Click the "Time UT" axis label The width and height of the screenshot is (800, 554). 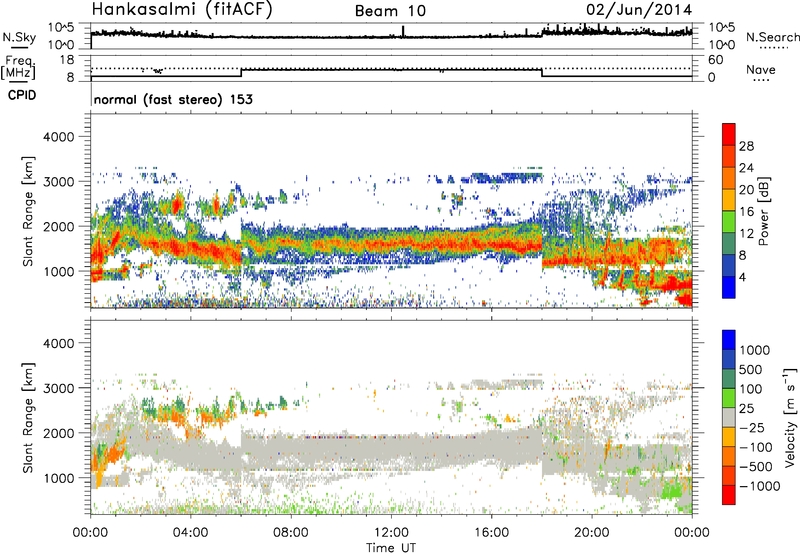391,548
